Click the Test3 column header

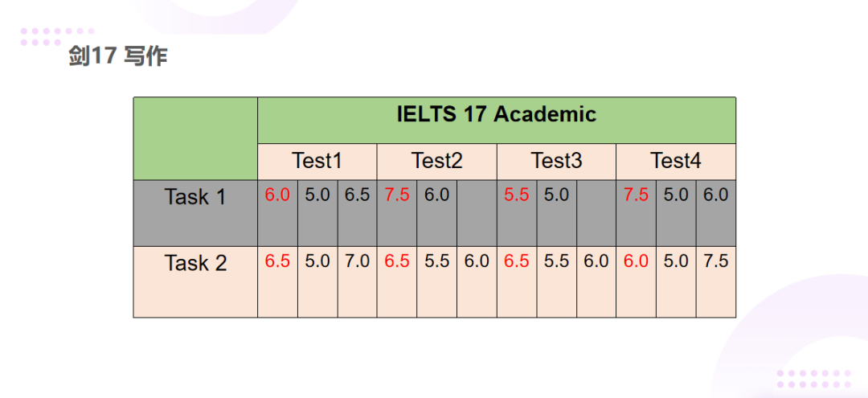pyautogui.click(x=556, y=161)
